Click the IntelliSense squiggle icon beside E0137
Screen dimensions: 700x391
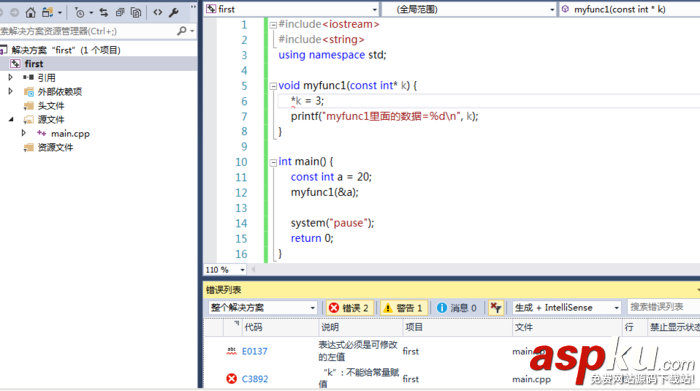point(231,351)
